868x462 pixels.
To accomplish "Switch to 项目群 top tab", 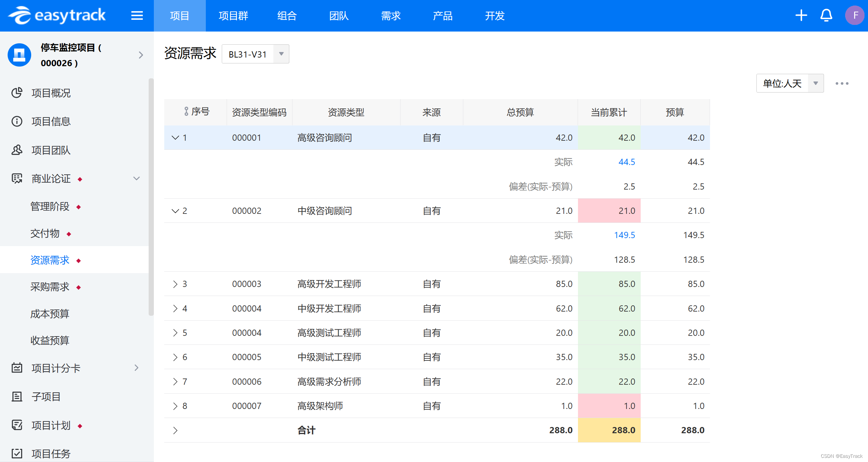I will (233, 16).
